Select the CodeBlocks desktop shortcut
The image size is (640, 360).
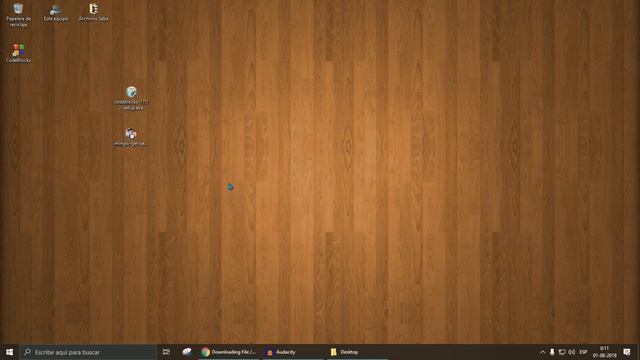pos(18,53)
